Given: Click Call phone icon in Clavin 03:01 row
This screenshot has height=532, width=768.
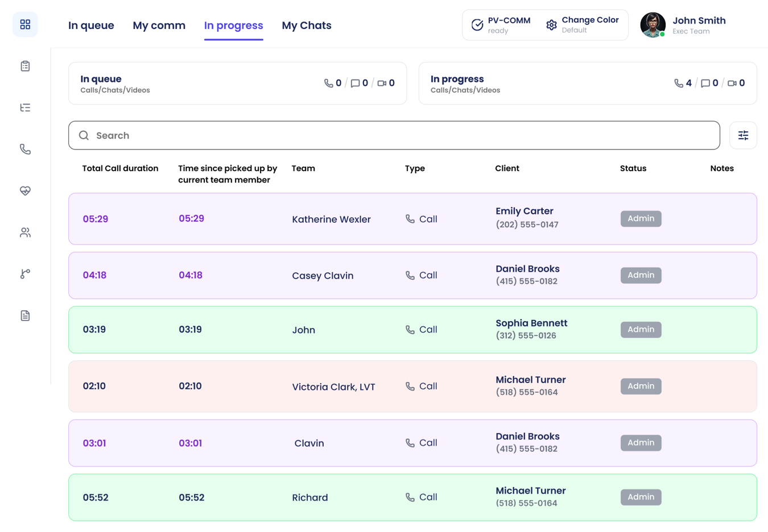Looking at the screenshot, I should click(410, 443).
